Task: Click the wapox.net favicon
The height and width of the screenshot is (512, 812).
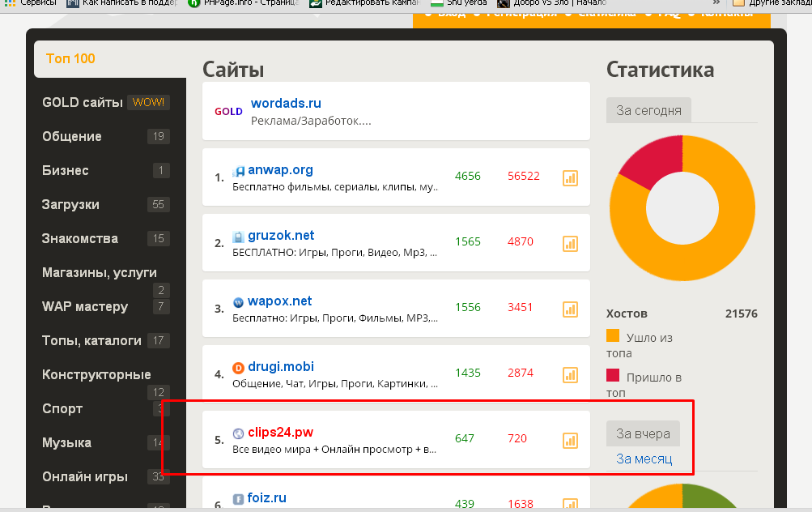Action: tap(238, 303)
